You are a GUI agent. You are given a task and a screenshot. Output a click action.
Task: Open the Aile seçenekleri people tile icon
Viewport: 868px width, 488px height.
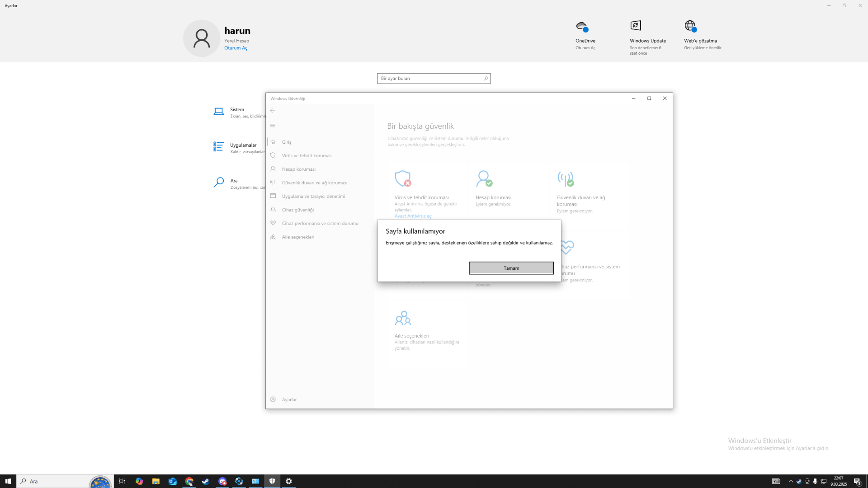click(x=402, y=318)
